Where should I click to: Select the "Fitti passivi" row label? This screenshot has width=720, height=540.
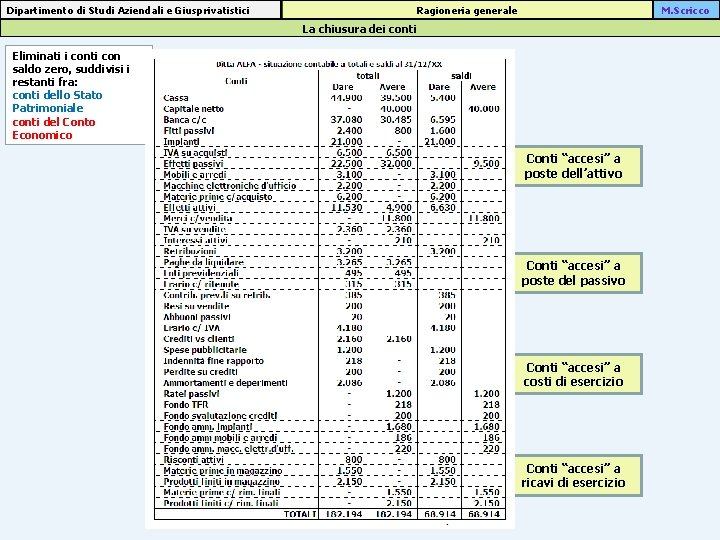click(189, 131)
